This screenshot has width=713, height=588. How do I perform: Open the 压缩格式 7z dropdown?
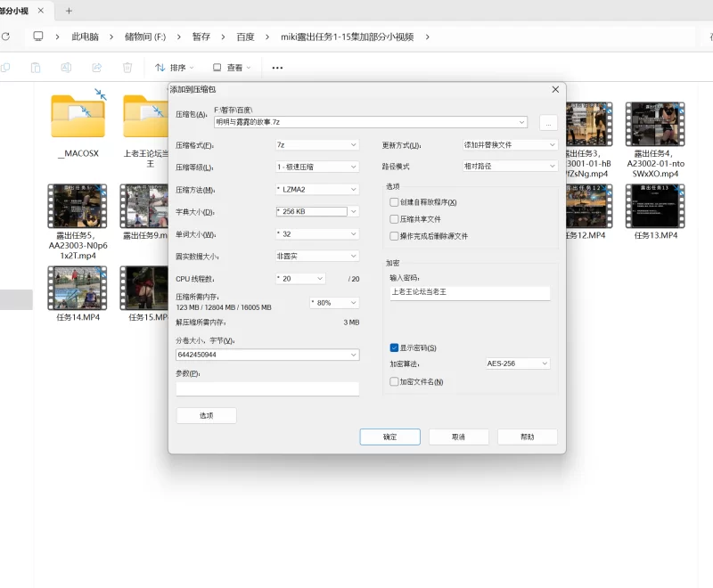pyautogui.click(x=316, y=144)
